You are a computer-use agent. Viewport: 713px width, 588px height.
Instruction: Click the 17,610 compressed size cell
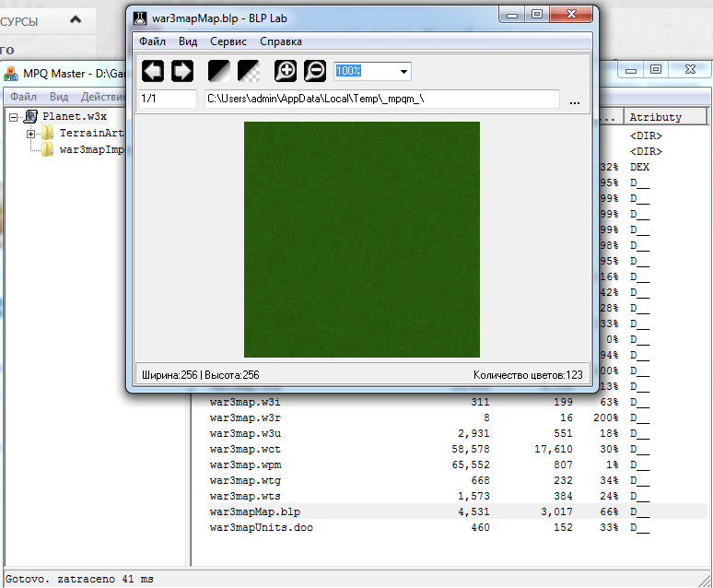coord(554,449)
